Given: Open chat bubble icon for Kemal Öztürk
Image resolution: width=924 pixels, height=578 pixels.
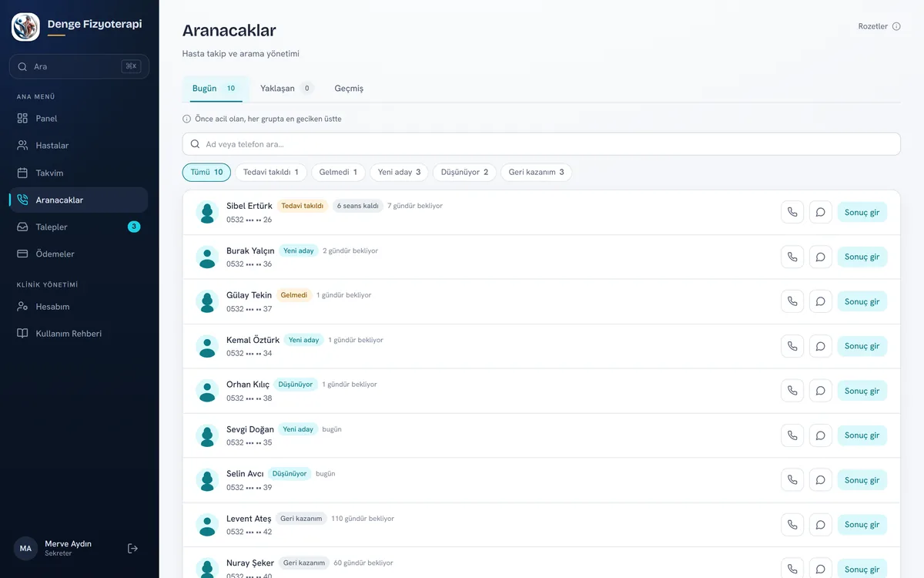Looking at the screenshot, I should [x=821, y=346].
